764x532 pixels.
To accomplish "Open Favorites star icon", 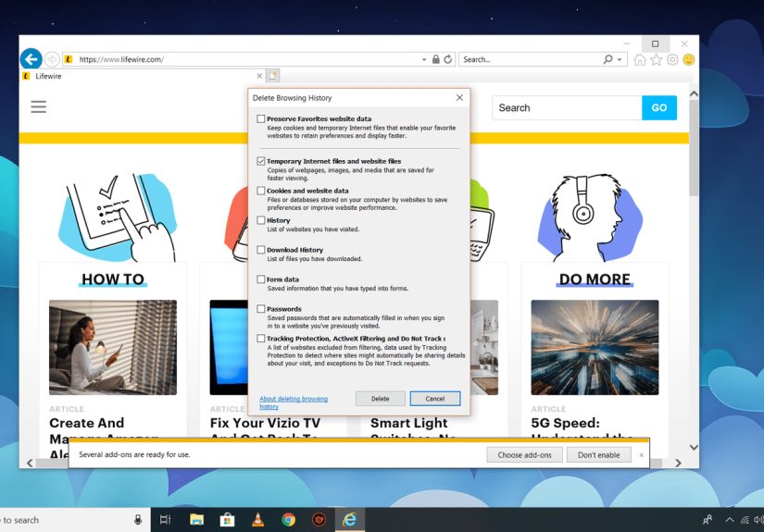I will click(x=657, y=59).
